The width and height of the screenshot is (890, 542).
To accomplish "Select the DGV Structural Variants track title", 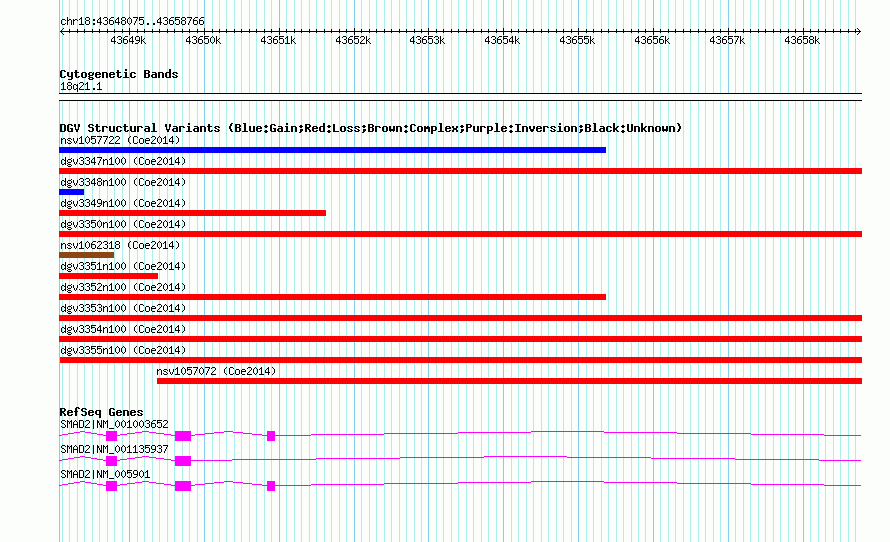I will tap(371, 128).
